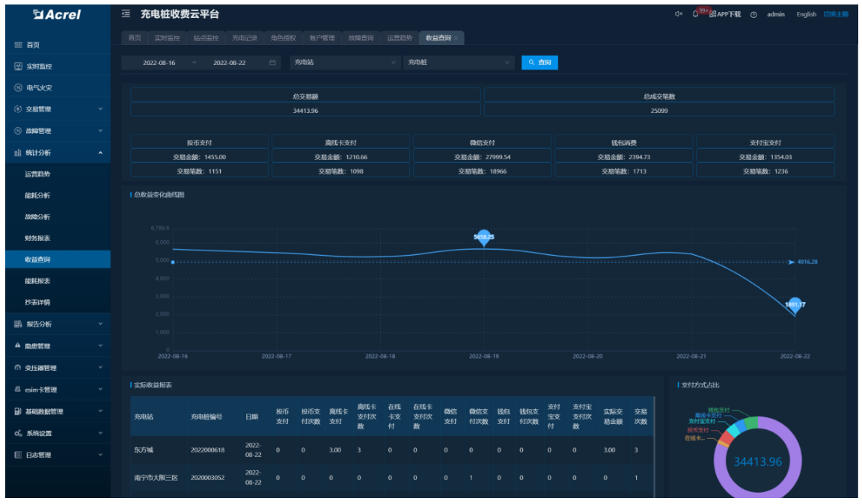Collapse the sidebar using the hamburger icon
The width and height of the screenshot is (862, 504).
pos(126,14)
